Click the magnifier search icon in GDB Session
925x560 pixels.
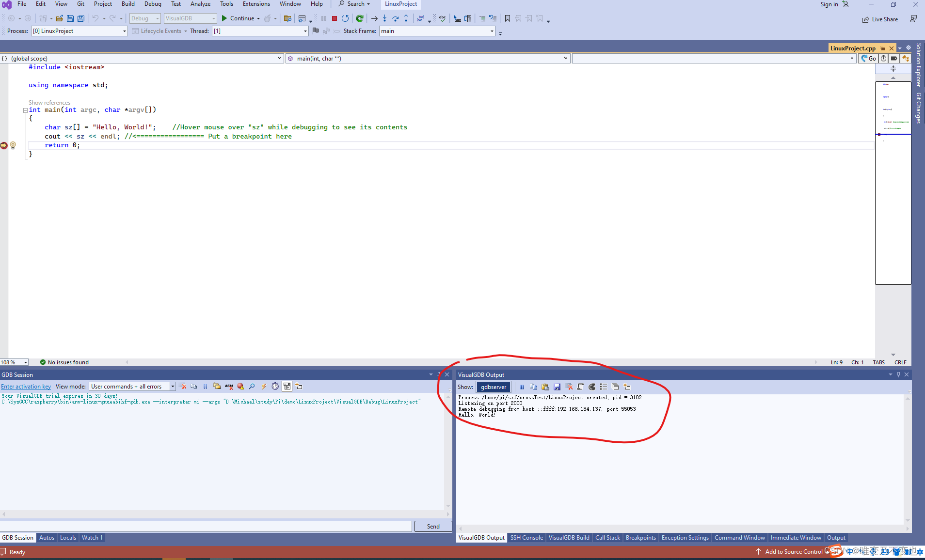252,386
